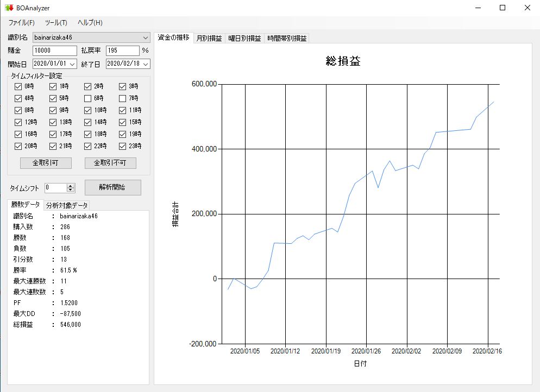Toggle the 1時 checkbox
Screen dimensions: 540x392
pos(53,86)
